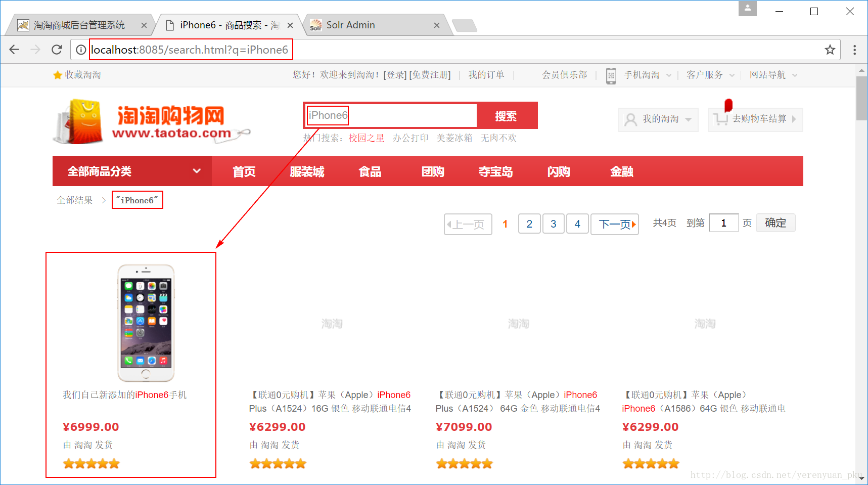Viewport: 868px width, 485px height.
Task: Switch to the 淘淘商城后台管理系统 tab
Action: click(x=79, y=25)
